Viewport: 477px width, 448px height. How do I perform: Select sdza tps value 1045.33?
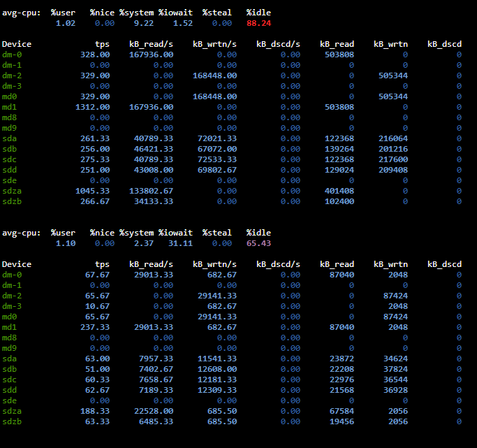(92, 191)
